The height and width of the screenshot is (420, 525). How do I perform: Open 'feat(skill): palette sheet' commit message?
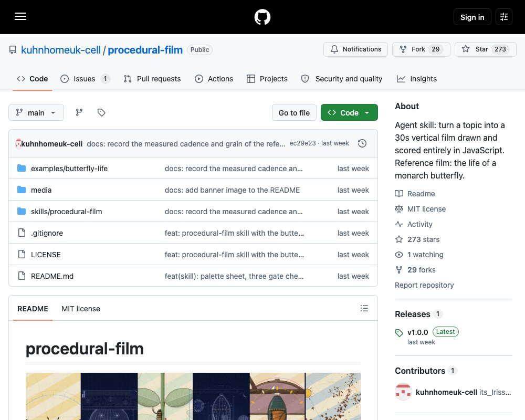click(234, 276)
